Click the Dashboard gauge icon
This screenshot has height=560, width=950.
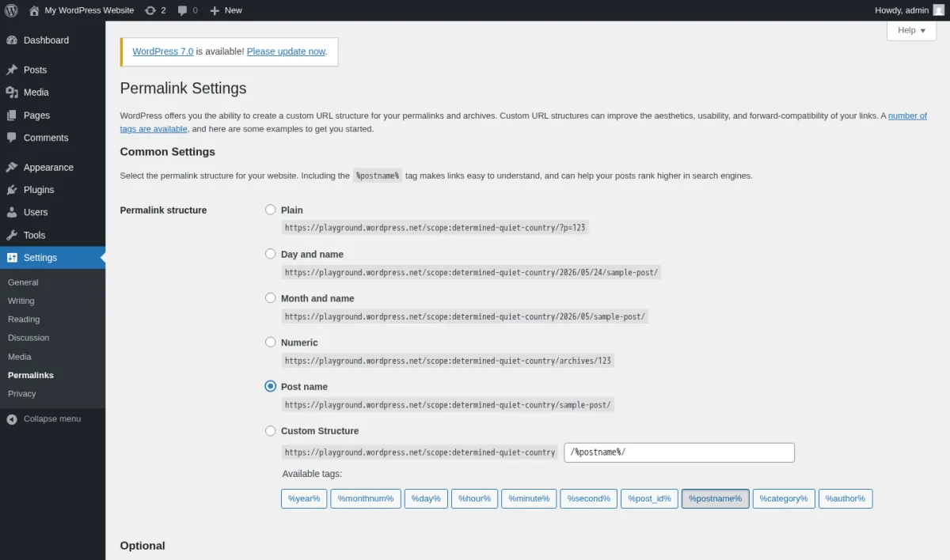click(12, 40)
